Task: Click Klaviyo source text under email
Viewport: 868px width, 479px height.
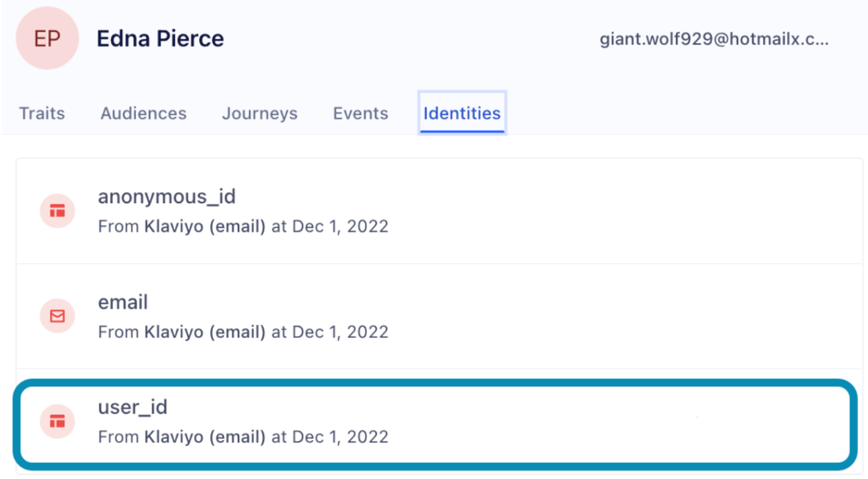Action: click(204, 332)
